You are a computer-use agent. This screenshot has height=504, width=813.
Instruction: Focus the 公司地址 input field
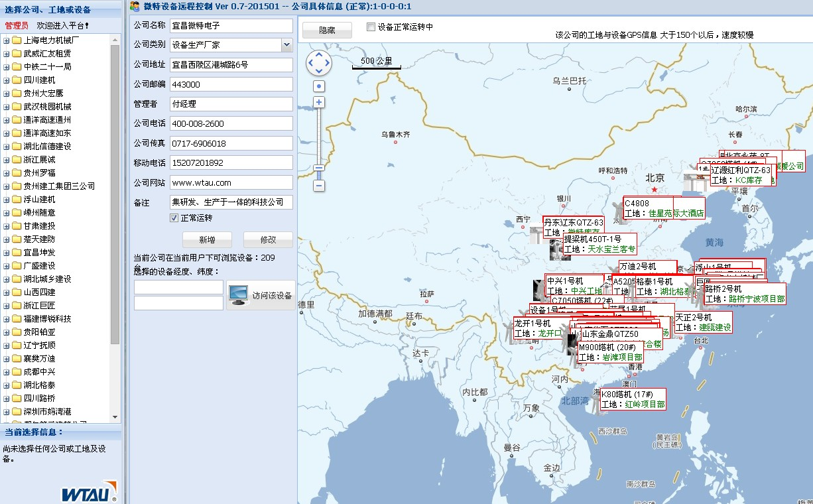(x=231, y=65)
